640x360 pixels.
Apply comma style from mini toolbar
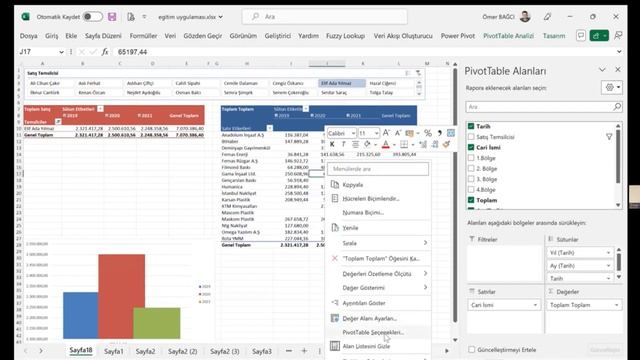439,133
